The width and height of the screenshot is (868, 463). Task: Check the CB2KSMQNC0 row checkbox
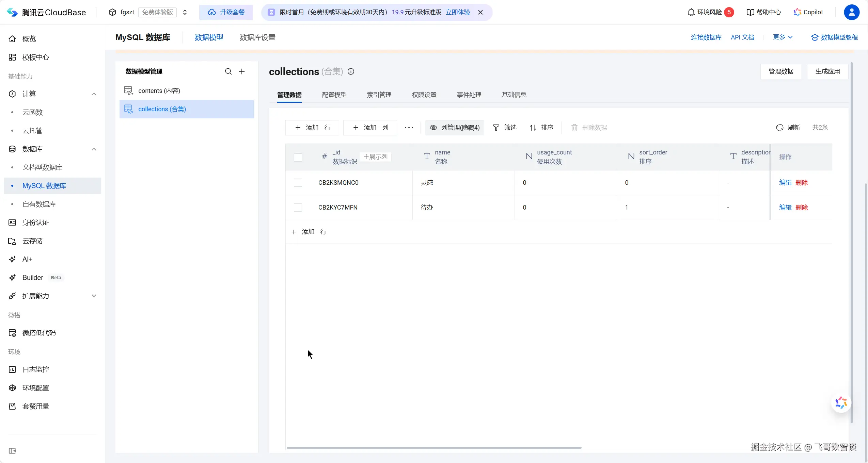[298, 183]
